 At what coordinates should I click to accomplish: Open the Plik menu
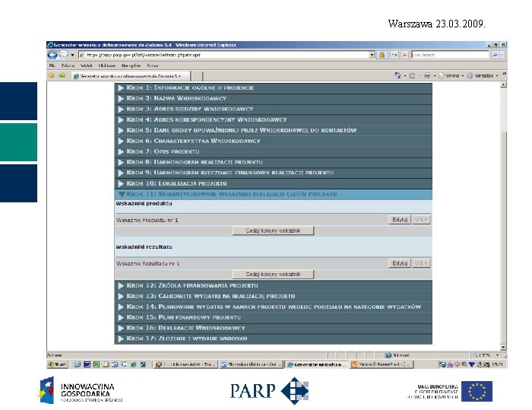click(52, 65)
